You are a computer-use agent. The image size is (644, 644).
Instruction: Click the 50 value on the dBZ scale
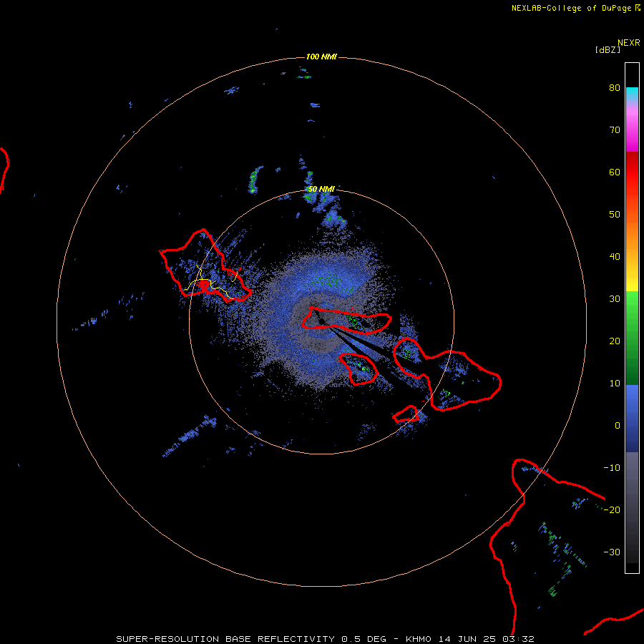tap(615, 215)
